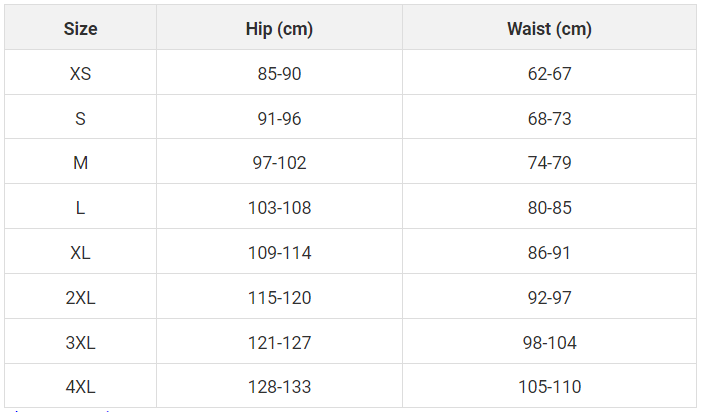Click the 105-110 waist measurement cell
This screenshot has width=701, height=412.
pyautogui.click(x=549, y=385)
